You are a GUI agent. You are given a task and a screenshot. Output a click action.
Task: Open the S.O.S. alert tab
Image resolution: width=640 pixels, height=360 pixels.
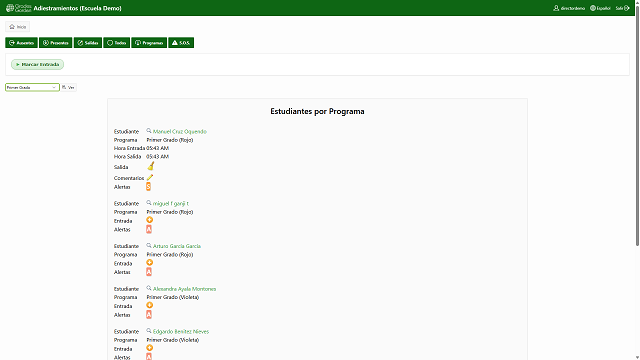pos(181,43)
